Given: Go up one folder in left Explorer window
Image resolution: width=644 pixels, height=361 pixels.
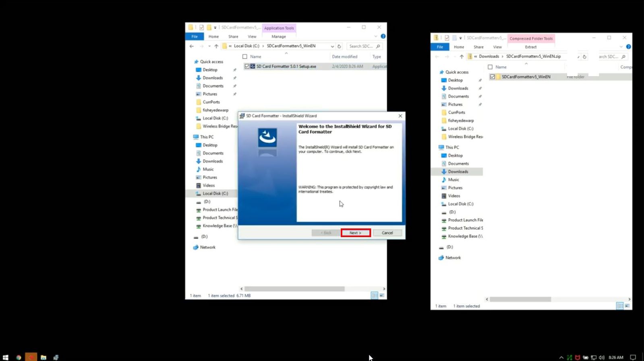Looking at the screenshot, I should tap(216, 46).
